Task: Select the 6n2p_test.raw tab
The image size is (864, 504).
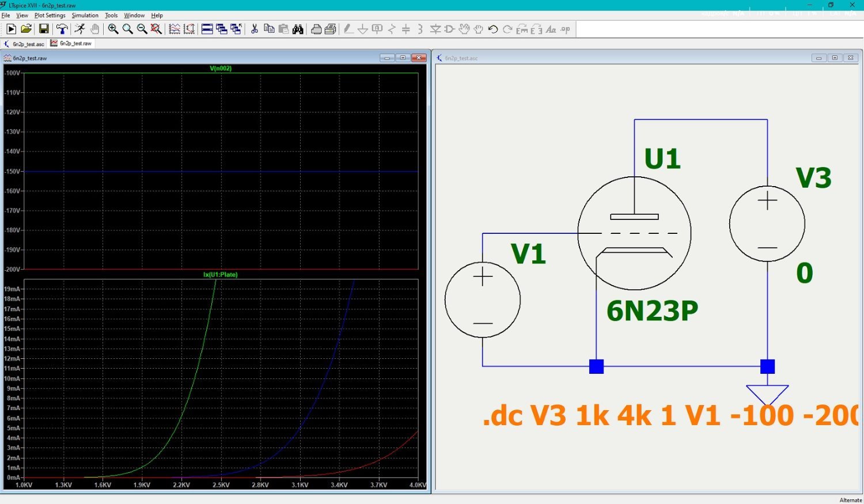Action: [71, 44]
